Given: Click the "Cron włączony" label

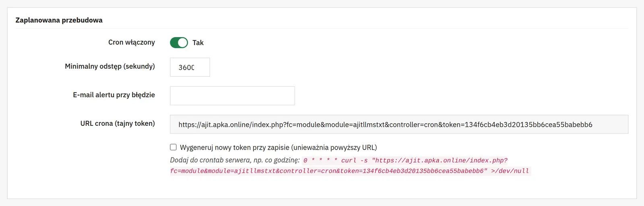Looking at the screenshot, I should coord(132,42).
